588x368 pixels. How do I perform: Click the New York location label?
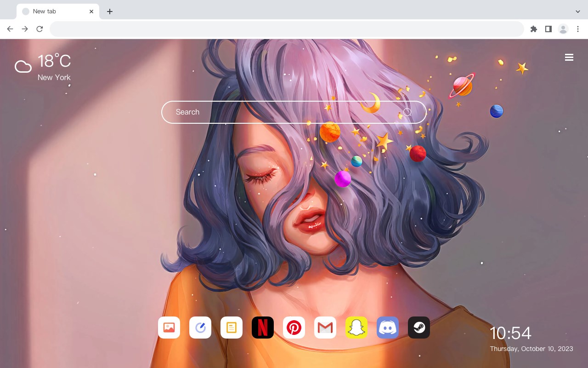tap(54, 77)
